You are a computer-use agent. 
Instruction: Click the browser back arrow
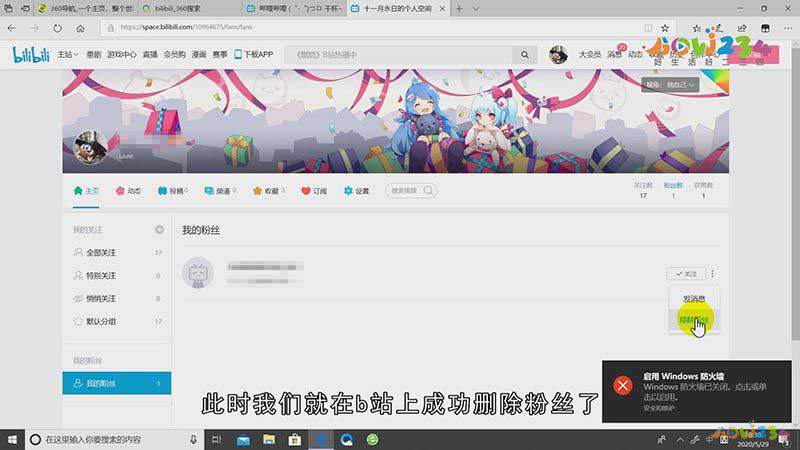(12, 28)
